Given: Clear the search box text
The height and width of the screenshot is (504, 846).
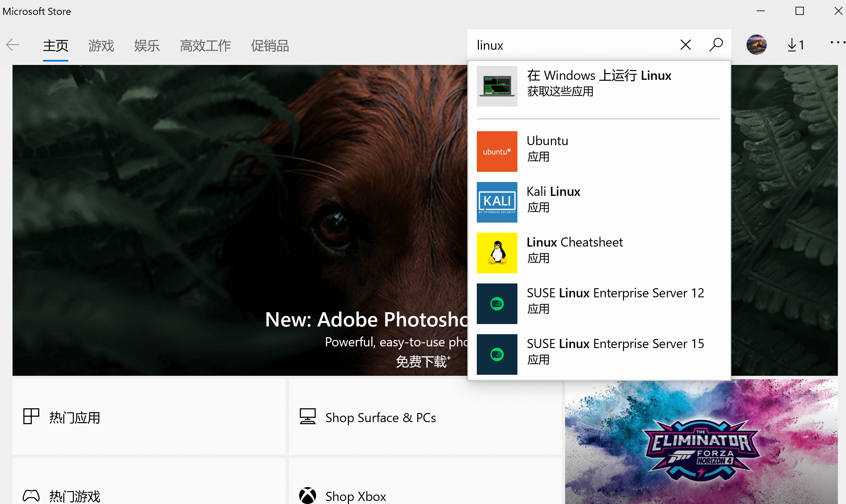Looking at the screenshot, I should click(685, 45).
